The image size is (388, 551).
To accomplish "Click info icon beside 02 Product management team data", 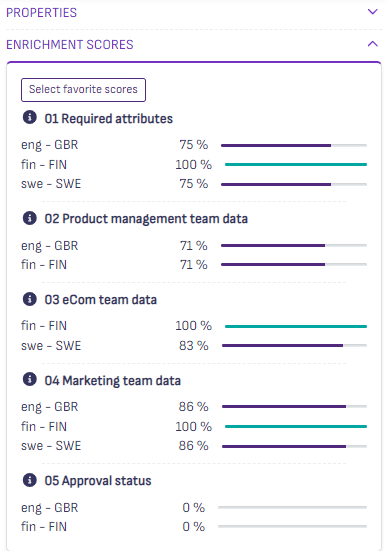I will point(30,218).
